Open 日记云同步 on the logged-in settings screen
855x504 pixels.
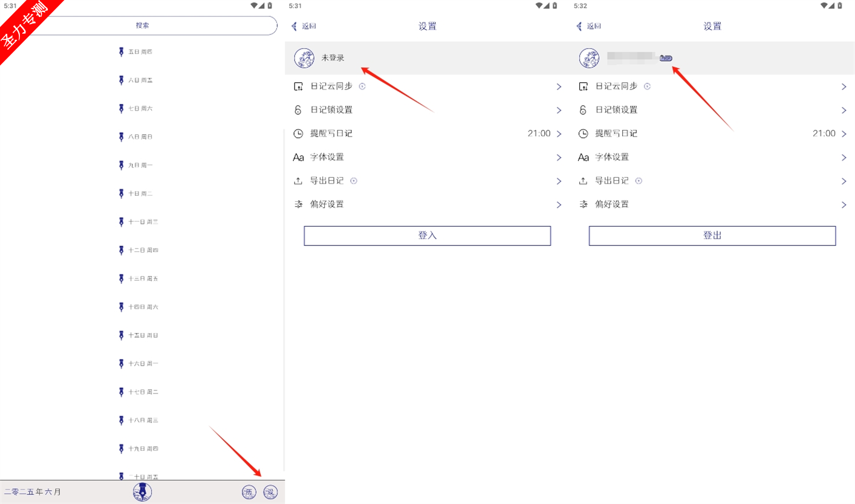pos(712,86)
